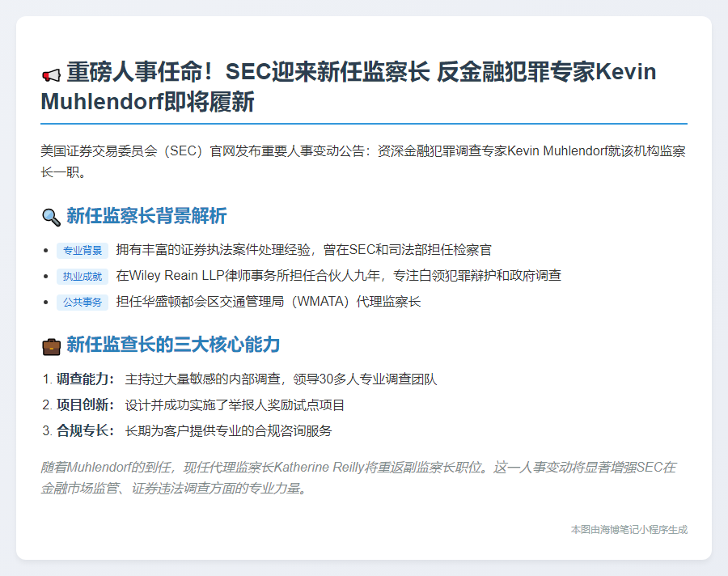Click the briefcase emoji beside 新任监查长的三大核心能力
This screenshot has height=576, width=728.
tap(51, 346)
